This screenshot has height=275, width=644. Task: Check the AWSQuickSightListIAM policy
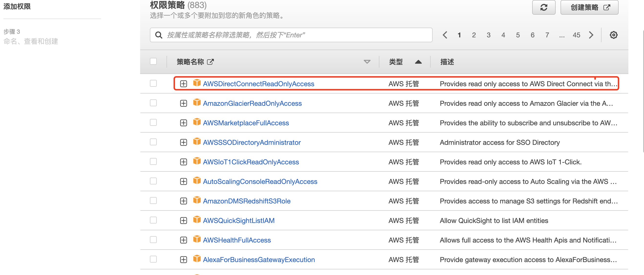click(x=153, y=220)
